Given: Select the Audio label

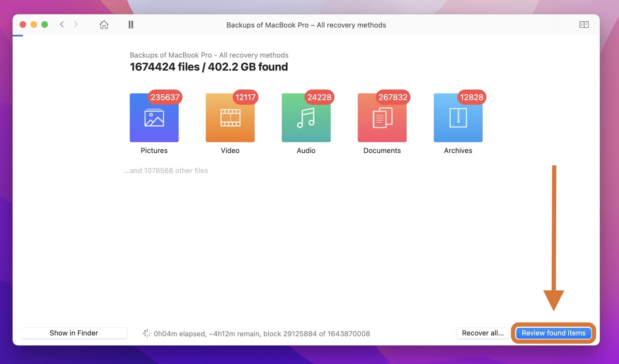Looking at the screenshot, I should [306, 150].
